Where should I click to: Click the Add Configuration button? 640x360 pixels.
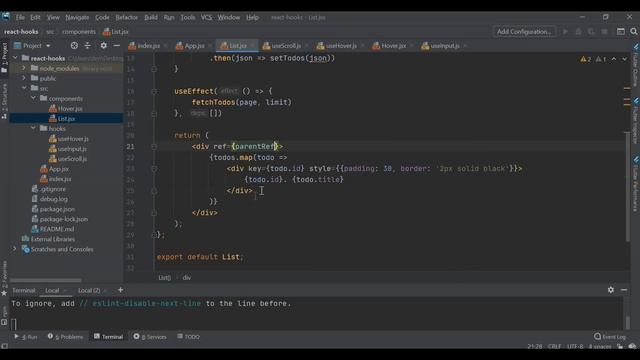click(x=524, y=31)
